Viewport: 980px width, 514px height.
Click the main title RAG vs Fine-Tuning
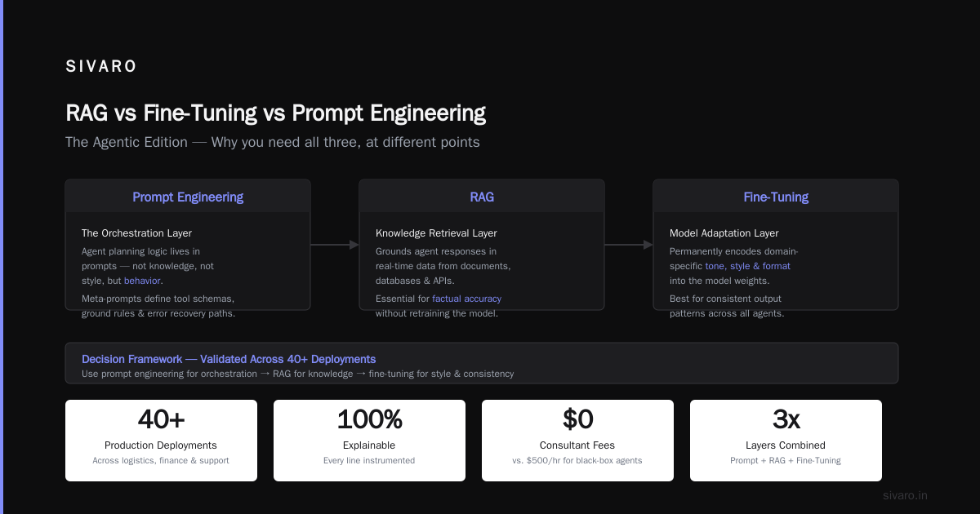(275, 113)
